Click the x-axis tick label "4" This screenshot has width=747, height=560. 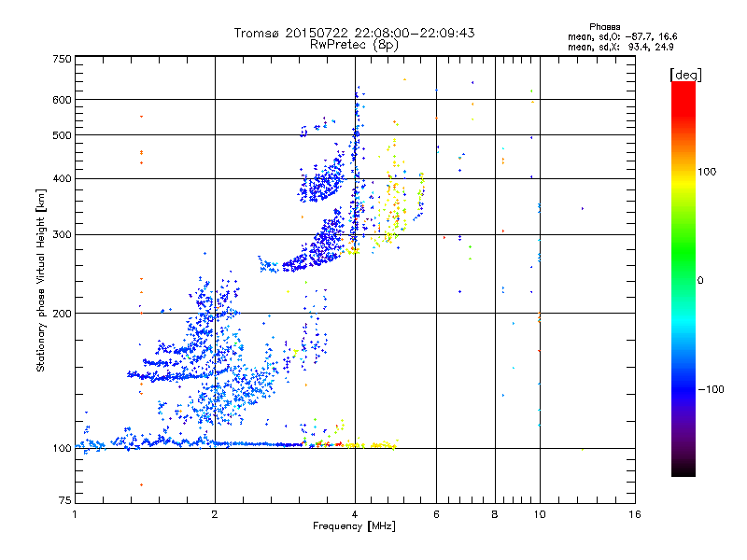point(355,514)
